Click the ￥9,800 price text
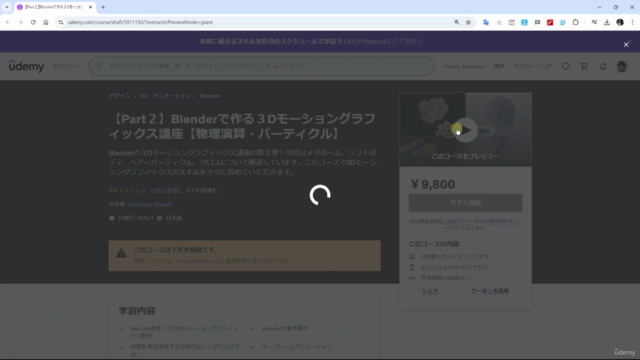 tap(433, 184)
